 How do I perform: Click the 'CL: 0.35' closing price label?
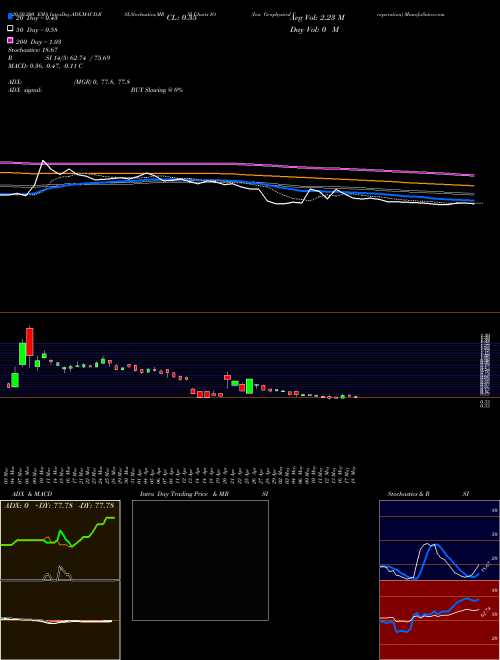[181, 18]
